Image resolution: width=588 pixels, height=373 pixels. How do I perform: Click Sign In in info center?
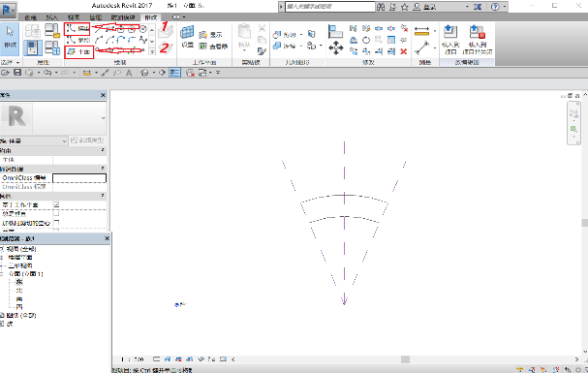[x=425, y=7]
